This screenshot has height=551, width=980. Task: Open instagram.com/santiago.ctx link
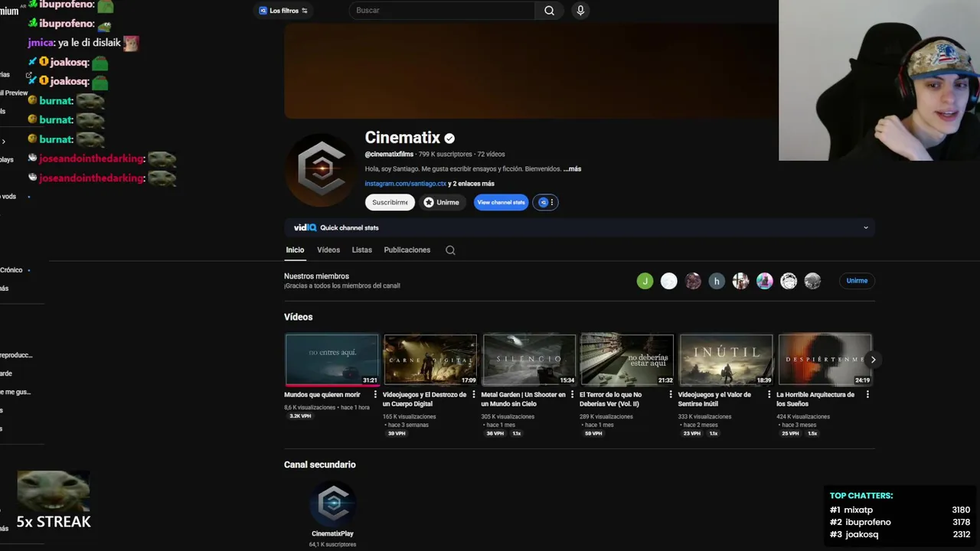405,184
